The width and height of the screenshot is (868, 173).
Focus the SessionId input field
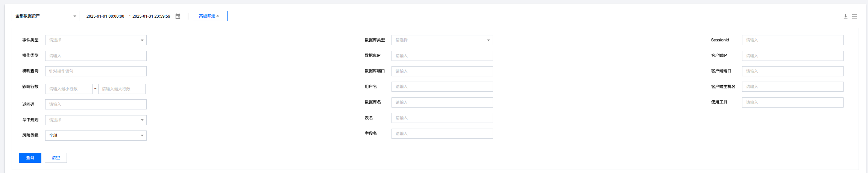pos(792,40)
